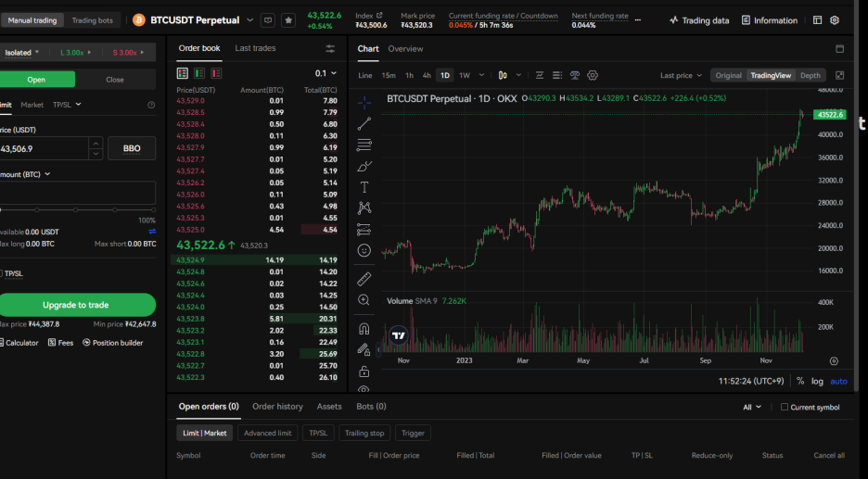Open the header settings gear

(835, 19)
